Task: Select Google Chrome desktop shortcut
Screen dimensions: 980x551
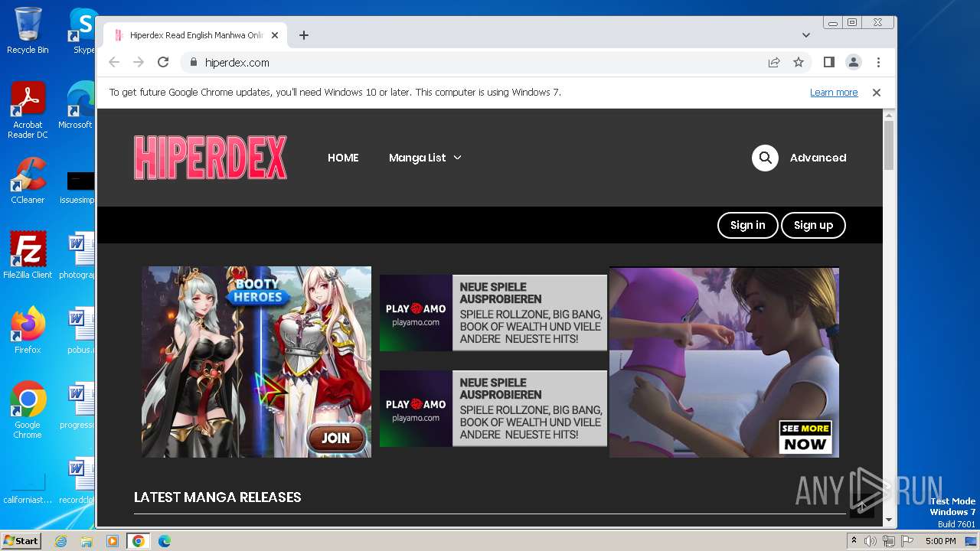Action: click(x=28, y=410)
